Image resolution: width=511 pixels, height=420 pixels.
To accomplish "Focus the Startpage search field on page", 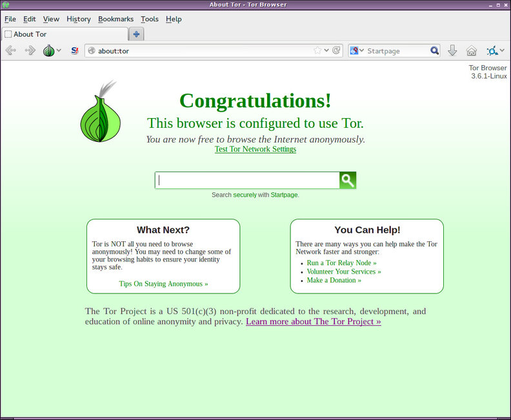I will coord(247,181).
